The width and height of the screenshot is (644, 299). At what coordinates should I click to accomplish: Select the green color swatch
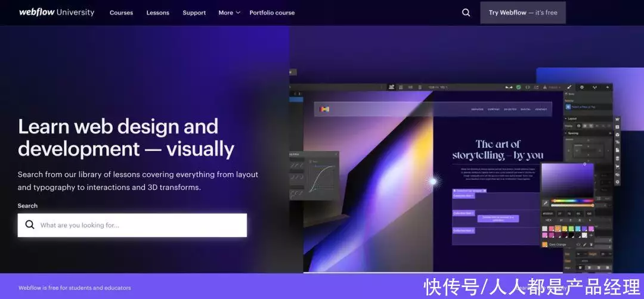(571, 229)
